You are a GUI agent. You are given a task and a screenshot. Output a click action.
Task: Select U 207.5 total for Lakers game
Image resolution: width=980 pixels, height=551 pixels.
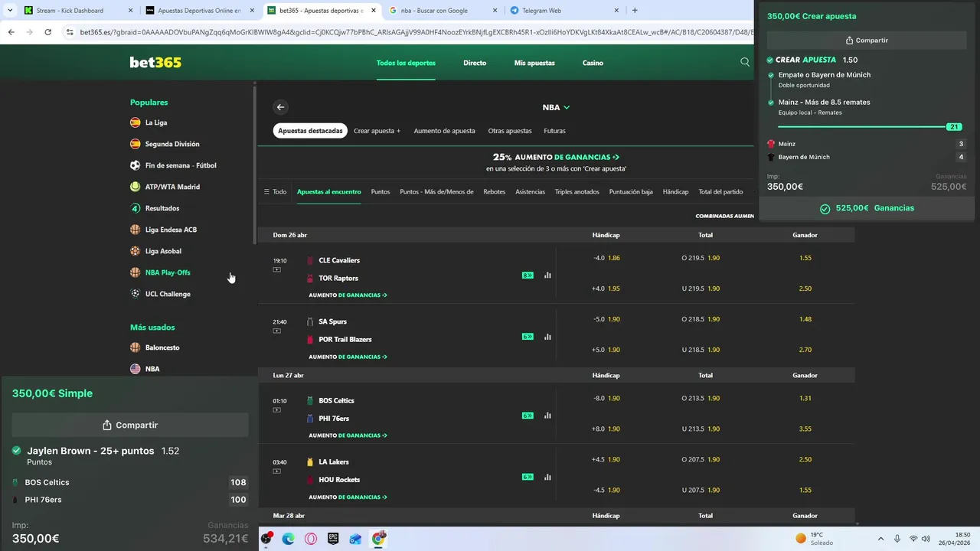701,490
